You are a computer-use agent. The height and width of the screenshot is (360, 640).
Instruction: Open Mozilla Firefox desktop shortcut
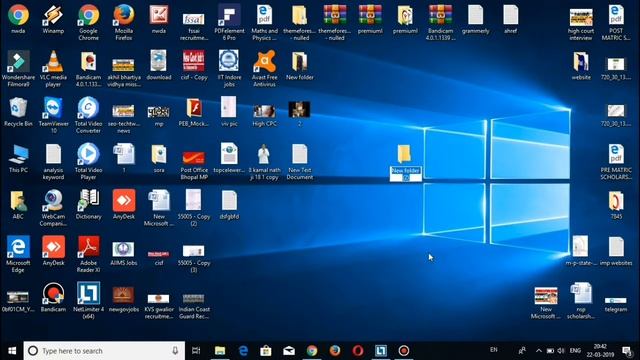124,22
